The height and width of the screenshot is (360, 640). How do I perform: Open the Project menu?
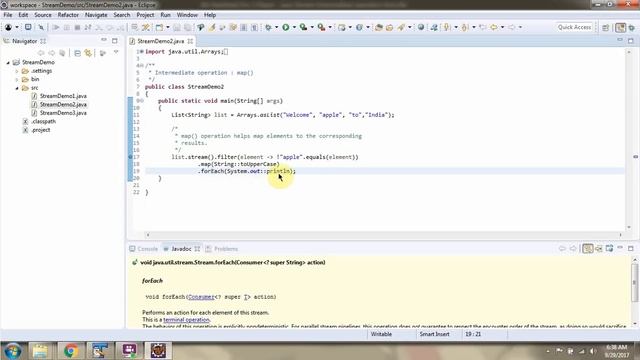point(145,15)
